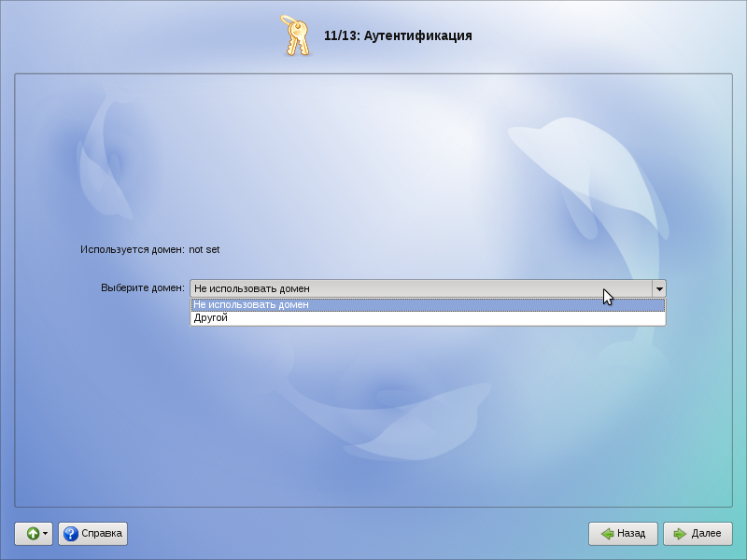Screen dimensions: 747x560
Task: Click the green up-arrow icon at bottom left
Action: [33, 534]
